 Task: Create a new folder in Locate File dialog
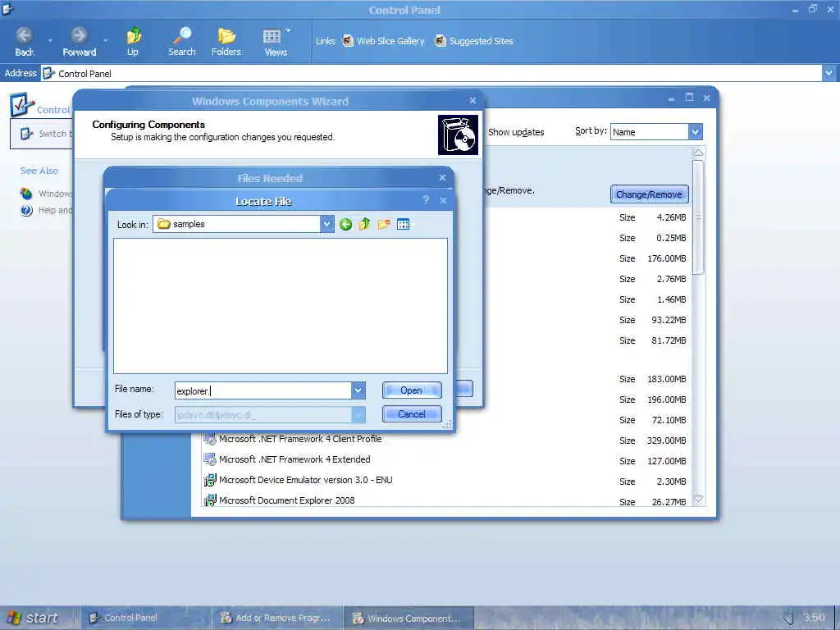click(x=384, y=225)
